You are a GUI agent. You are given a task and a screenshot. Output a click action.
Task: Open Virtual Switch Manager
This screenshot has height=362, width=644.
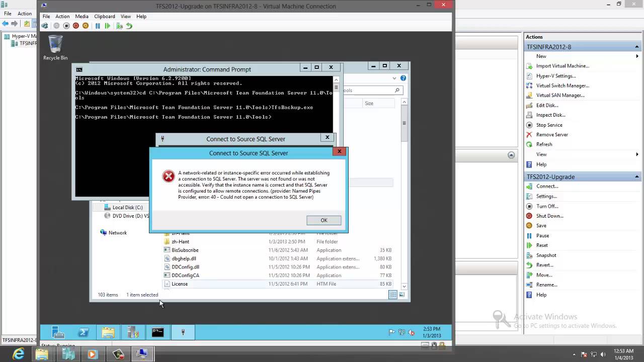pyautogui.click(x=562, y=85)
